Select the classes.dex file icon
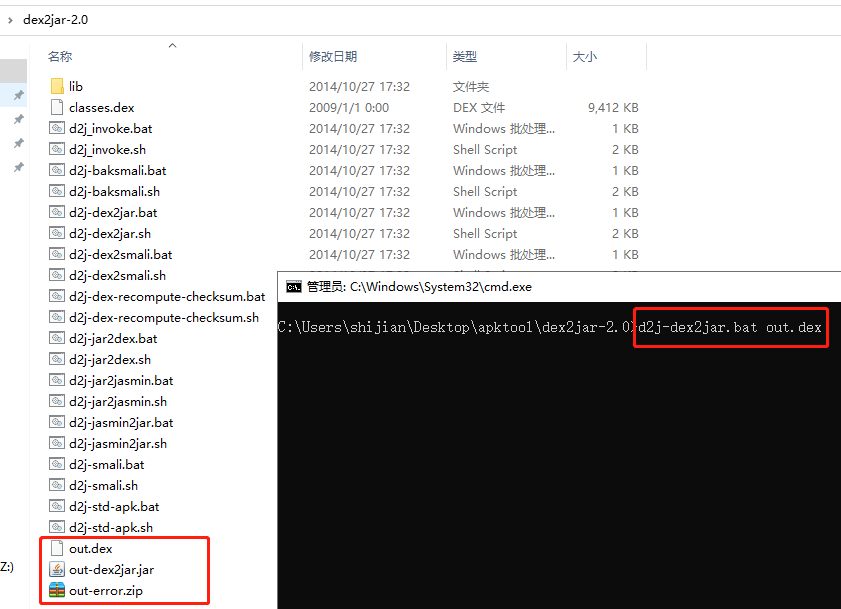The width and height of the screenshot is (841, 609). pos(57,107)
